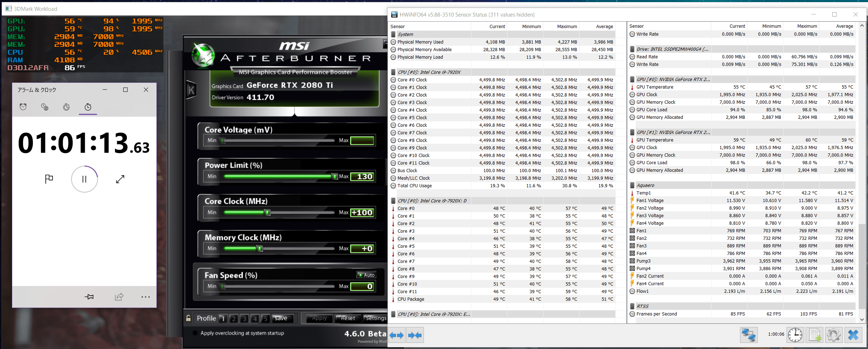Load Afterburner profile 4
The width and height of the screenshot is (868, 349).
click(x=255, y=318)
